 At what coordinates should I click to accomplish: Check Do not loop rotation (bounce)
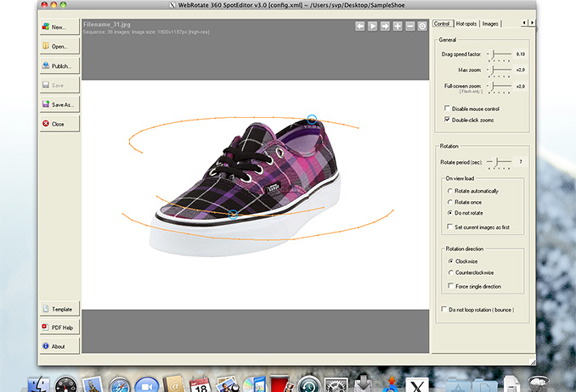tap(444, 309)
